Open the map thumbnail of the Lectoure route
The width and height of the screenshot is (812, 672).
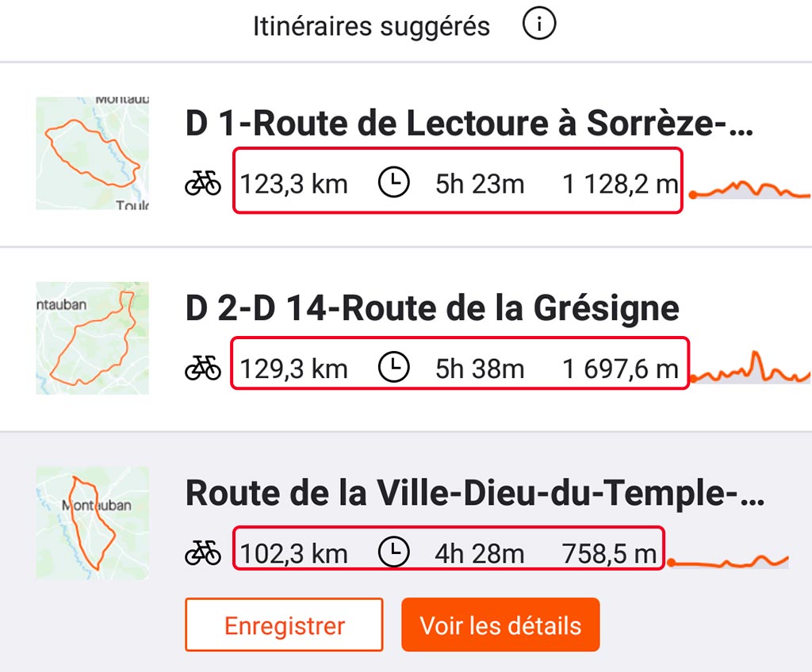(92, 153)
